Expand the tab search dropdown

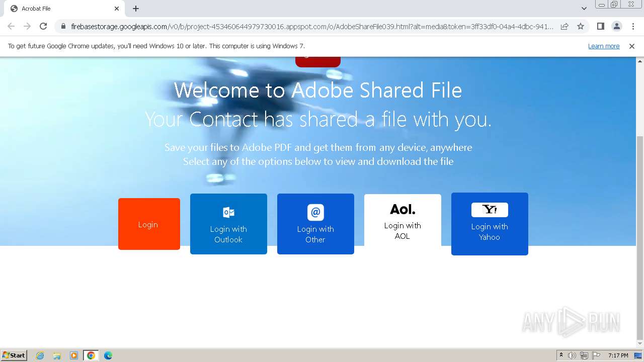pyautogui.click(x=584, y=9)
